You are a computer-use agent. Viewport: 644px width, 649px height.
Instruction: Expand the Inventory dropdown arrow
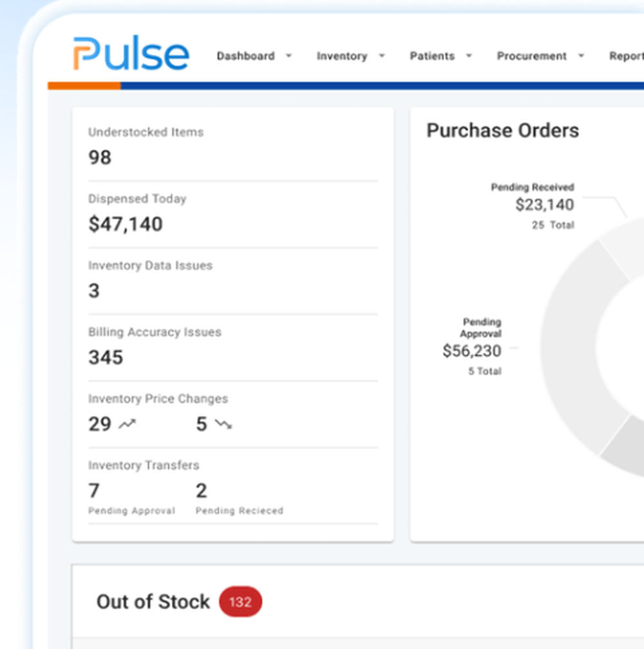[382, 55]
